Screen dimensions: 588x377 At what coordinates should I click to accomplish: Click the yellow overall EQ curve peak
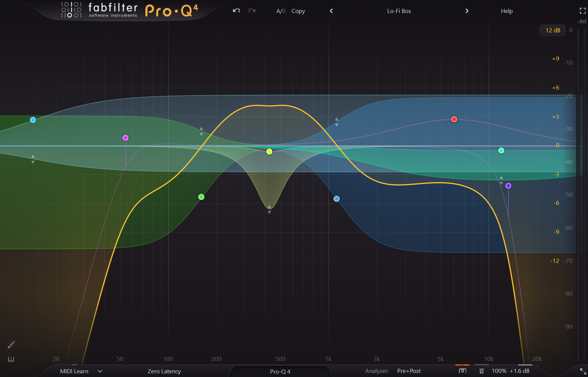(269, 106)
